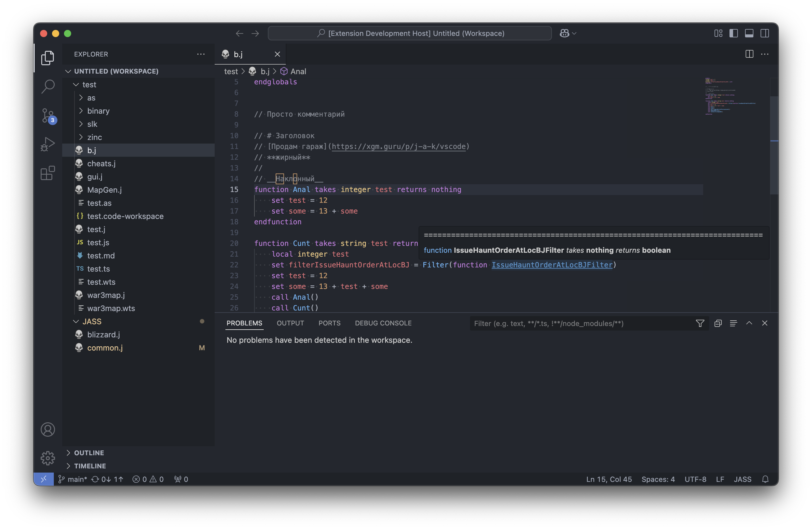Open the Search view in activity bar
This screenshot has height=530, width=812.
(x=48, y=86)
